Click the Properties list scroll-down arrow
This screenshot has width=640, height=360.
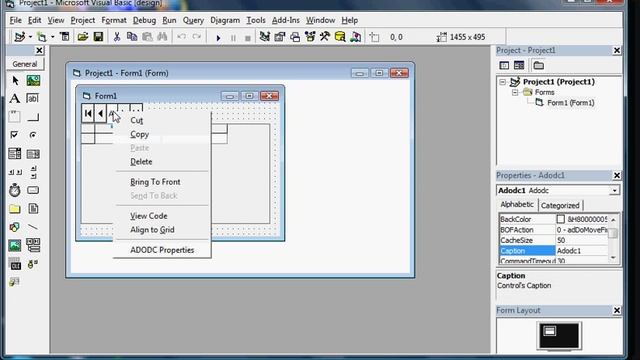tap(613, 258)
